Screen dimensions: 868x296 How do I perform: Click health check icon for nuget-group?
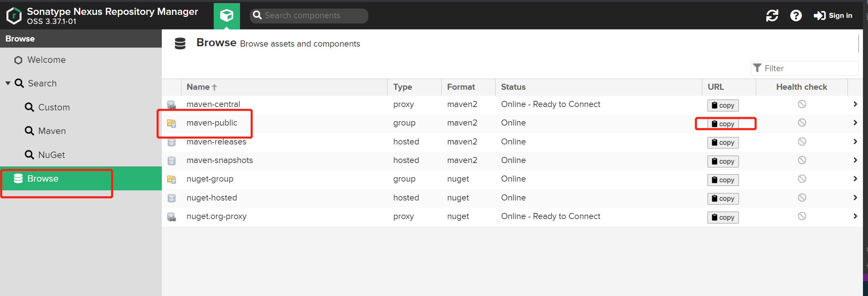802,179
